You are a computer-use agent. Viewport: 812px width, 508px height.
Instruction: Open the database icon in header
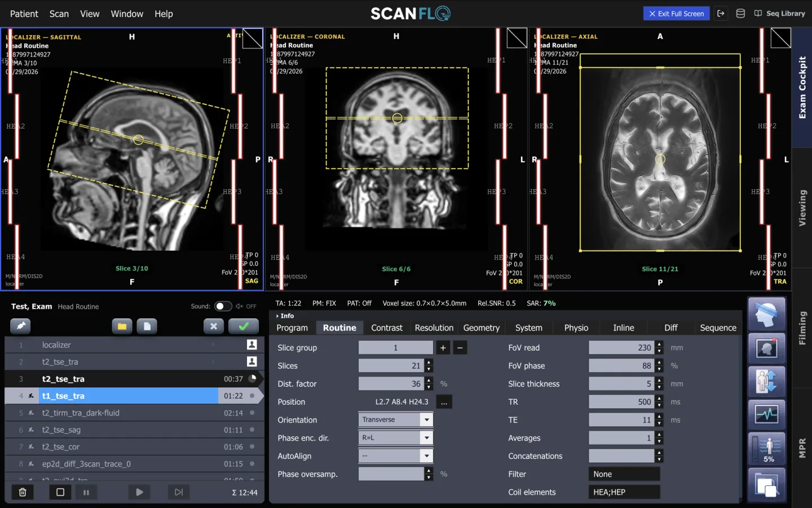coord(740,14)
